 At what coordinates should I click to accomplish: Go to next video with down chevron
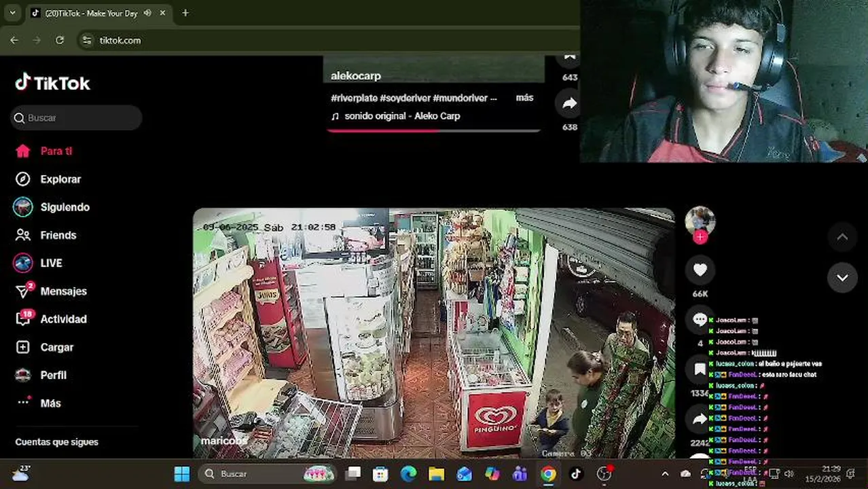coord(842,278)
